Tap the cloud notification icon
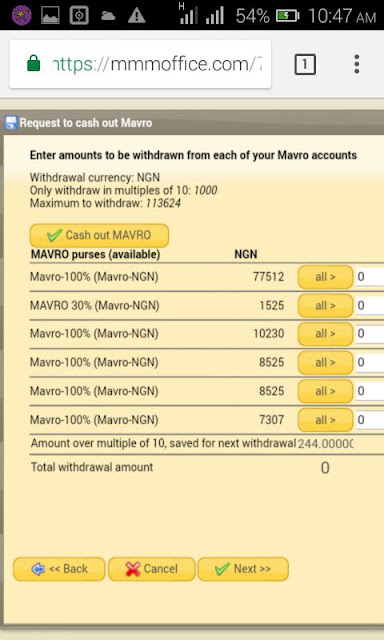Viewport: 384px width, 640px height. pos(108,16)
